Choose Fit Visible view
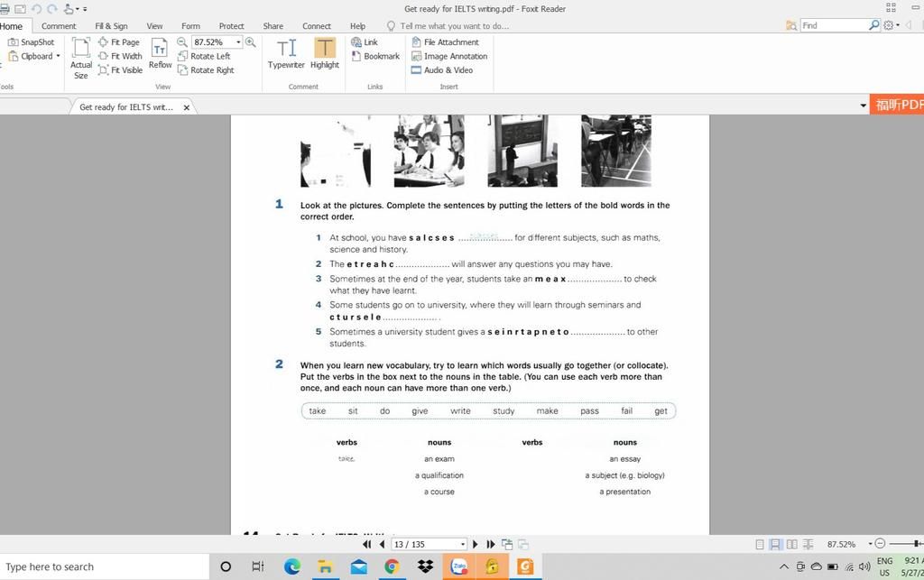Image resolution: width=924 pixels, height=580 pixels. (120, 69)
